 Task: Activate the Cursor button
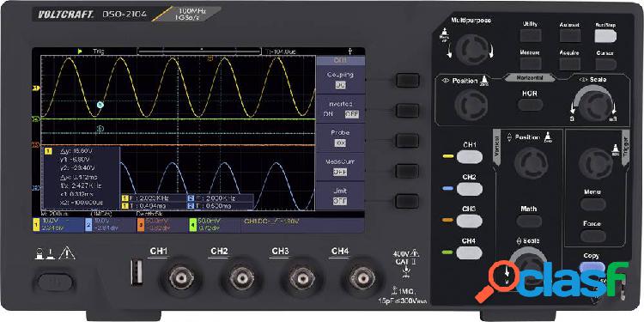605,64
